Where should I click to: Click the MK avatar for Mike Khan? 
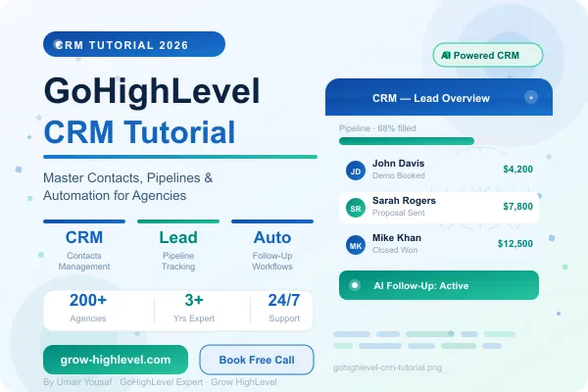[x=356, y=245]
